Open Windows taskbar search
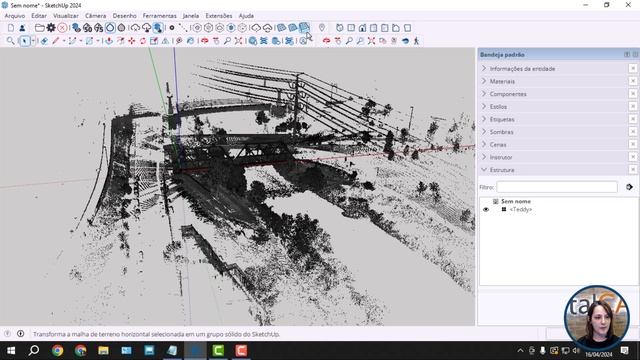The height and width of the screenshot is (360, 640). pyautogui.click(x=34, y=351)
